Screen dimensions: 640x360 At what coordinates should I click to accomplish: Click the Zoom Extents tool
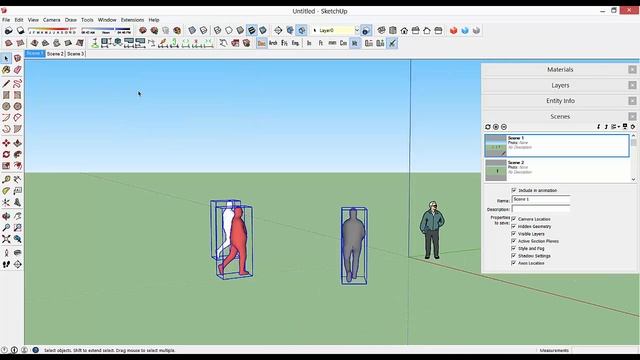(x=6, y=239)
